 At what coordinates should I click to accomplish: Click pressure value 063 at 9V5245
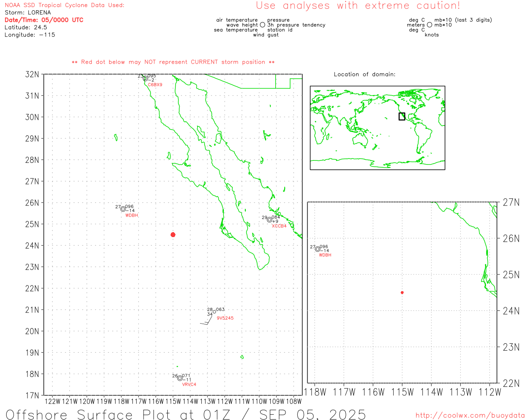coord(221,310)
